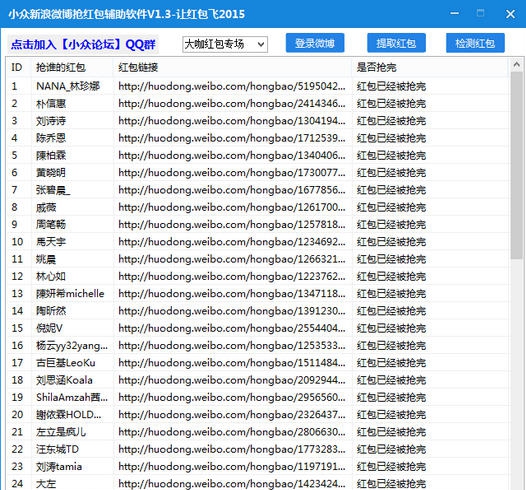This screenshot has height=490, width=526.
Task: Select the 謝依霖HOLD... name cell
Action: pyautogui.click(x=69, y=415)
